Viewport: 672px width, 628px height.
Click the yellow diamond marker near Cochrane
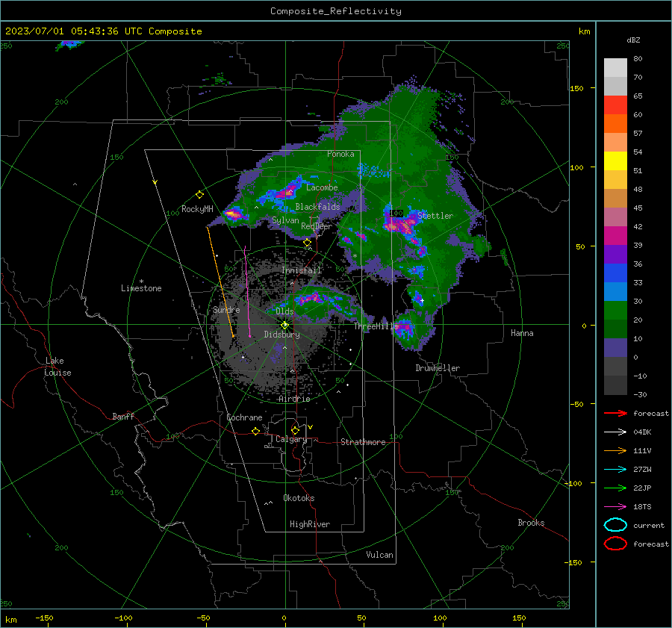pyautogui.click(x=255, y=431)
